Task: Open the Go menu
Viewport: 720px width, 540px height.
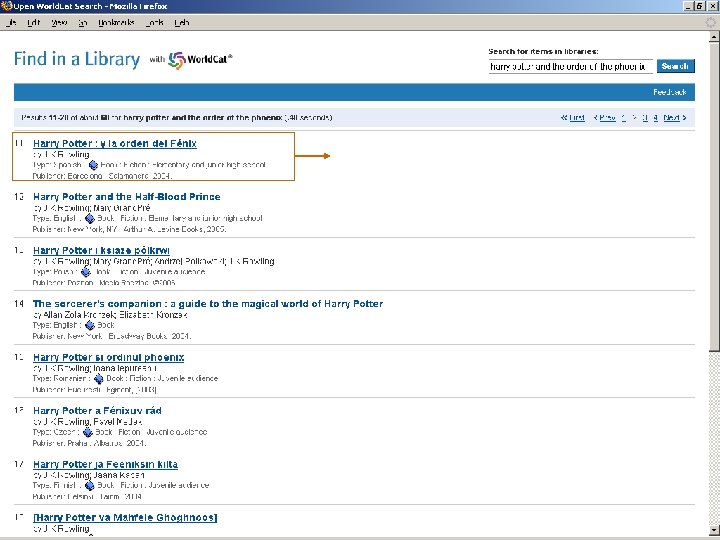Action: pyautogui.click(x=83, y=22)
